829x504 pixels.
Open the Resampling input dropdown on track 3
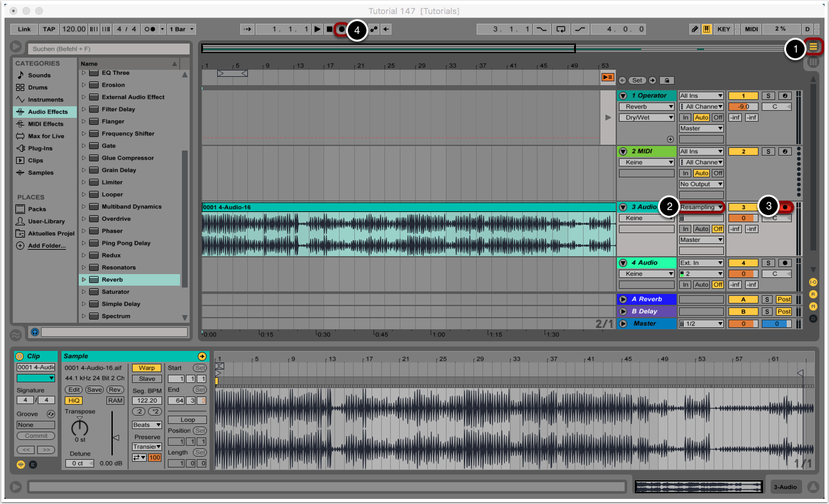point(702,207)
